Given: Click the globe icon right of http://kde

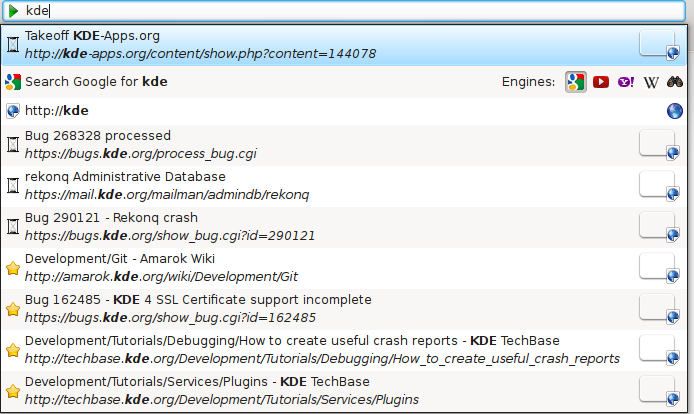Looking at the screenshot, I should [675, 111].
